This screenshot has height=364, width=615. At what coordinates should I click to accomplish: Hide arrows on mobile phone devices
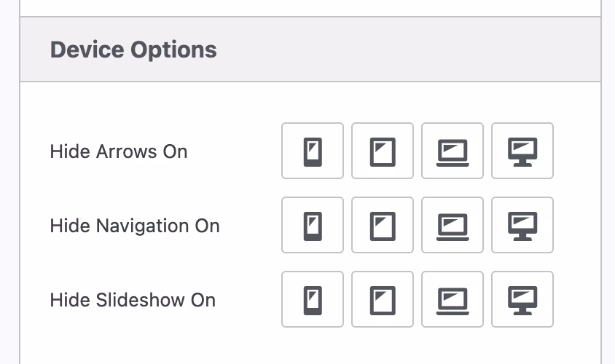(x=313, y=151)
